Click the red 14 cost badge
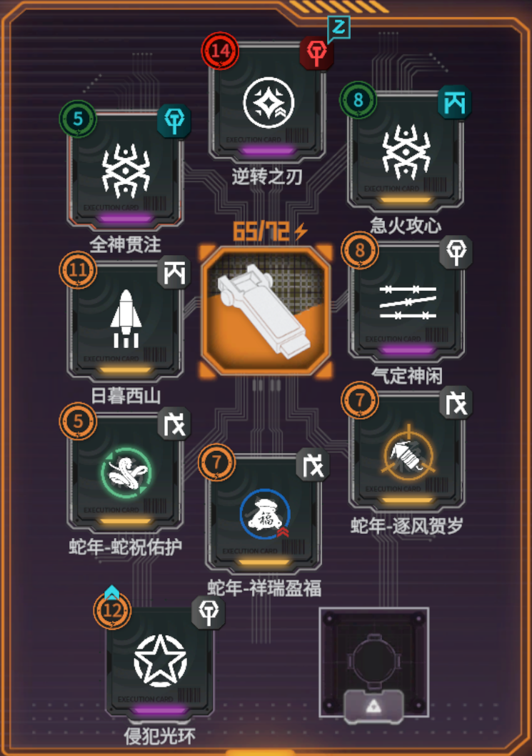This screenshot has height=756, width=532. click(x=220, y=51)
